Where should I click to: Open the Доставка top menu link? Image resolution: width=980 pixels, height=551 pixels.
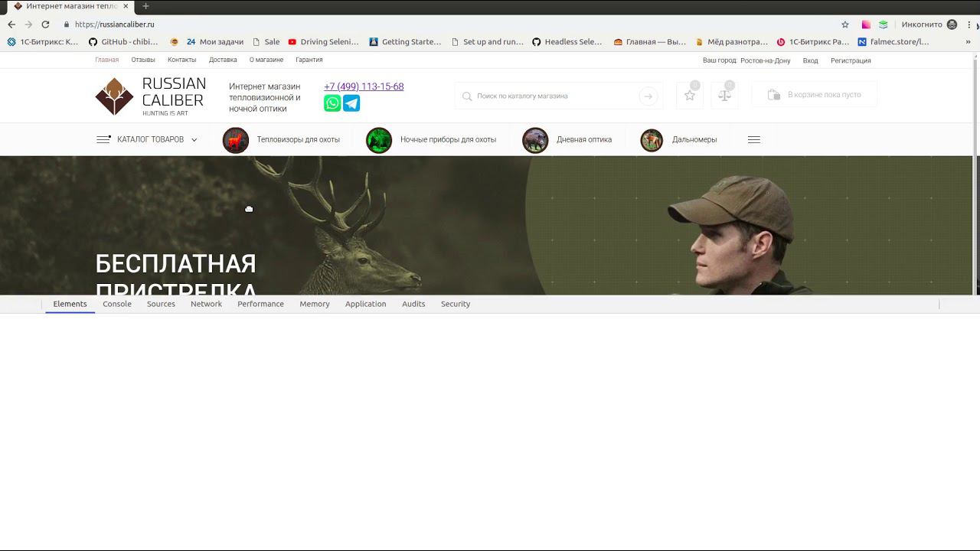click(223, 60)
